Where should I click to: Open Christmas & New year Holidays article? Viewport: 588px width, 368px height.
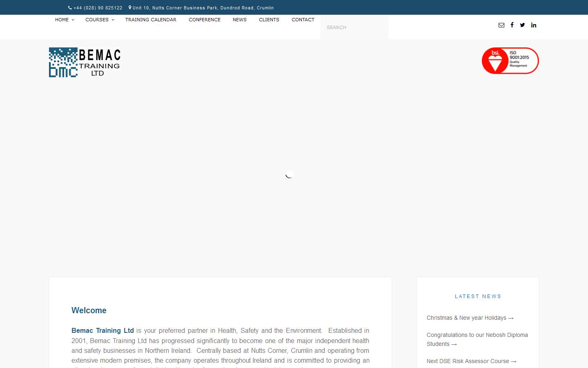click(470, 318)
